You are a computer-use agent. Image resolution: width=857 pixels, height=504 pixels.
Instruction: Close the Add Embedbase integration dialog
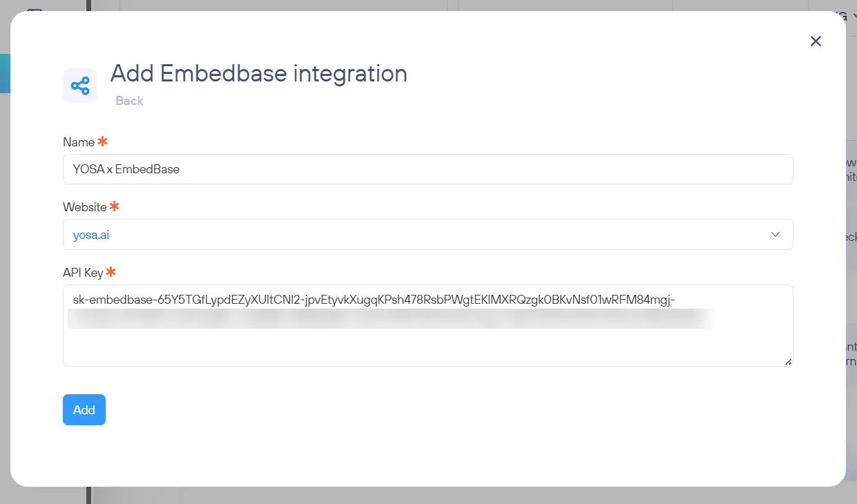pyautogui.click(x=816, y=41)
